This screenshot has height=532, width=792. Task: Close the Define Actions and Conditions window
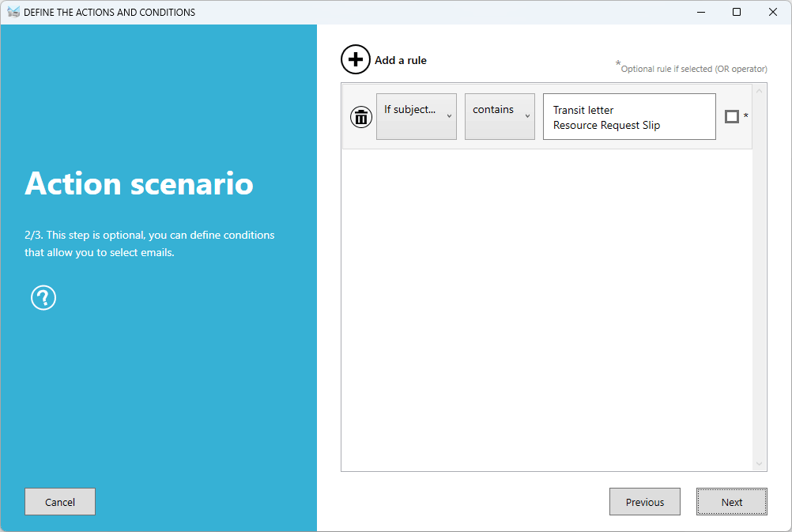coord(773,12)
